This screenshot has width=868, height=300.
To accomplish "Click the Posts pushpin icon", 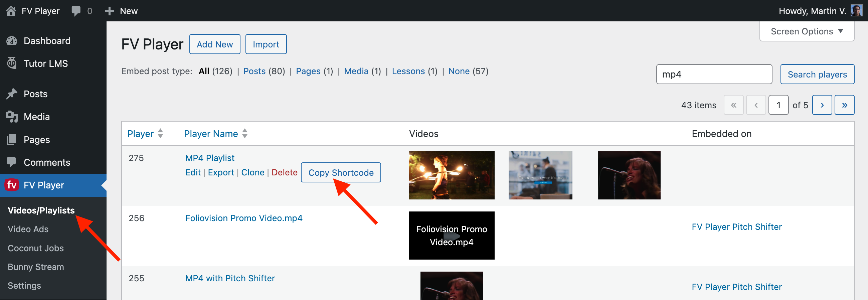I will [12, 94].
